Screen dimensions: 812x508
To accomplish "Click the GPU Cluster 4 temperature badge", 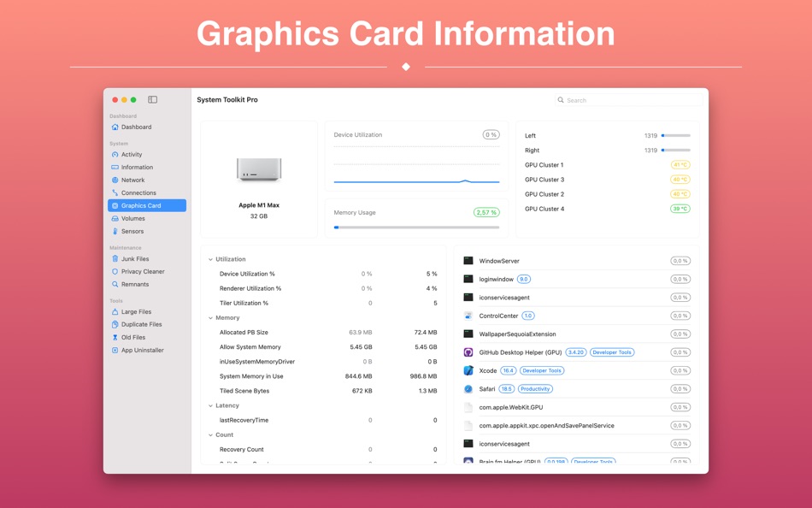I will coord(680,209).
